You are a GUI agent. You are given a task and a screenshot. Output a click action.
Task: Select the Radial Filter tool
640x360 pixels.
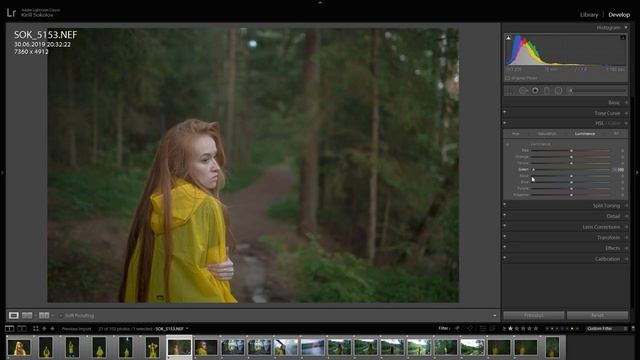[558, 91]
